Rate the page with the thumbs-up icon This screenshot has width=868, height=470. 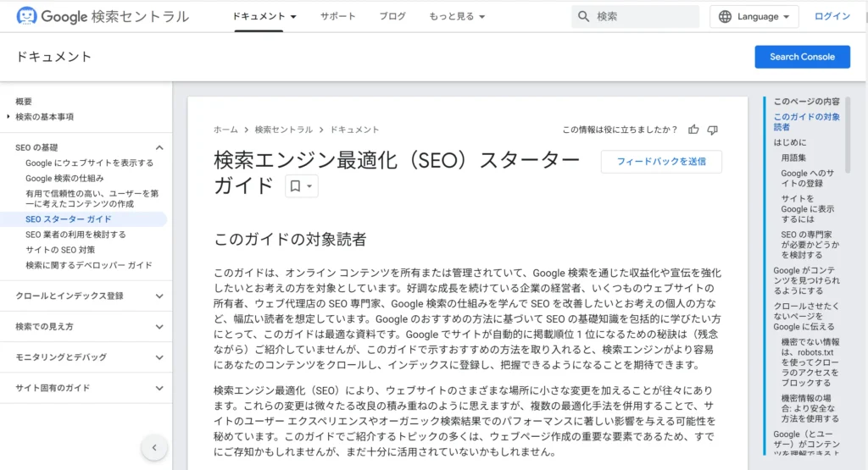click(693, 130)
